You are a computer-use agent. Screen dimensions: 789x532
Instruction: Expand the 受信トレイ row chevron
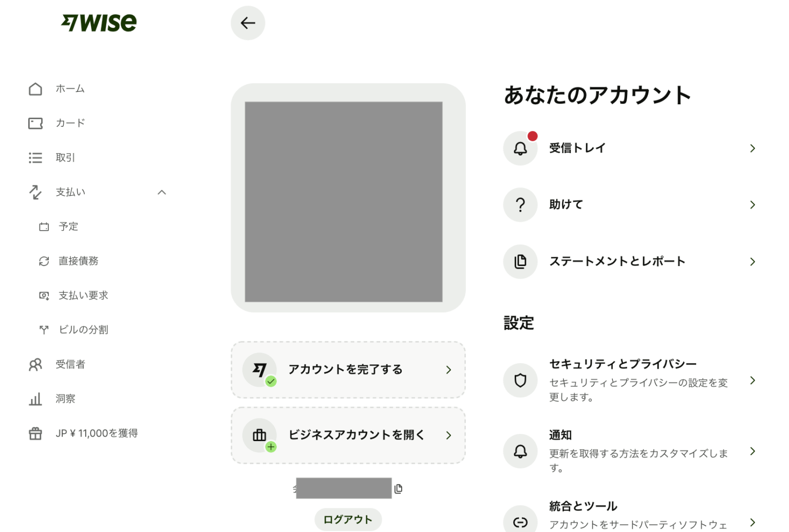tap(752, 148)
